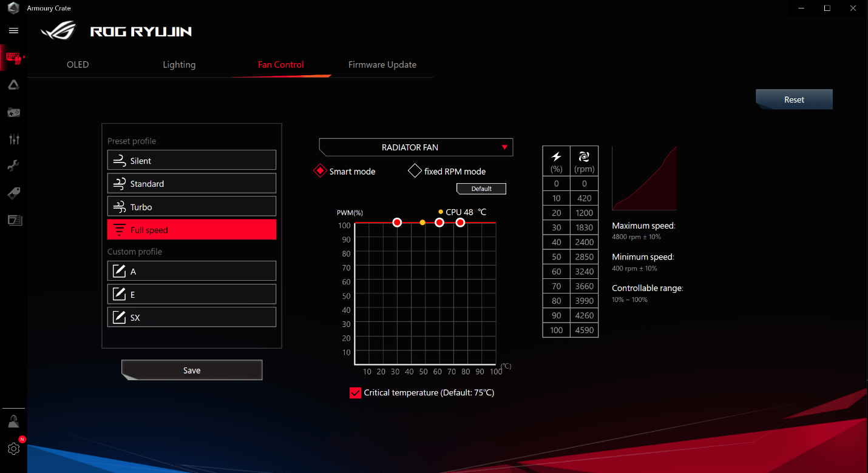
Task: Click the pencil icon of custom profile E
Action: (x=120, y=294)
